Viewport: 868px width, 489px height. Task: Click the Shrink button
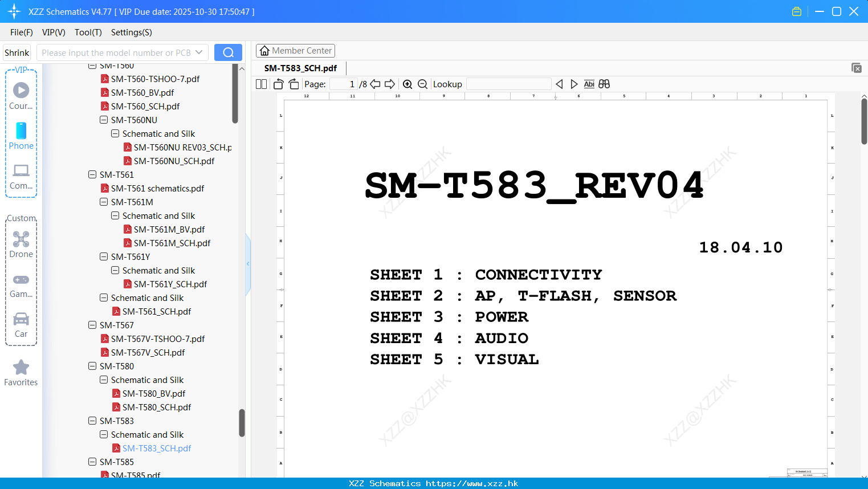(17, 52)
